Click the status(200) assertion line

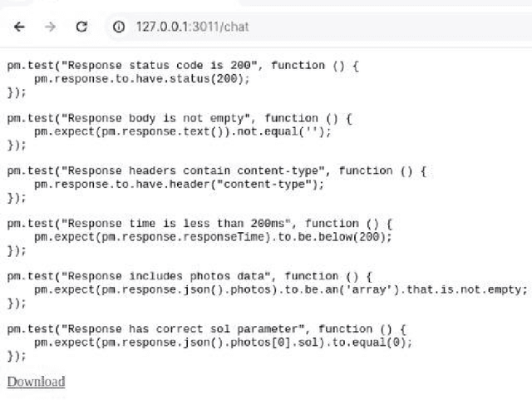tap(141, 79)
